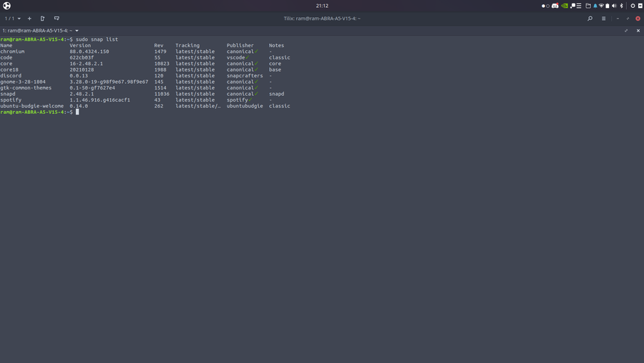The width and height of the screenshot is (644, 363).
Task: Click the Publisher column header
Action: 240,46
